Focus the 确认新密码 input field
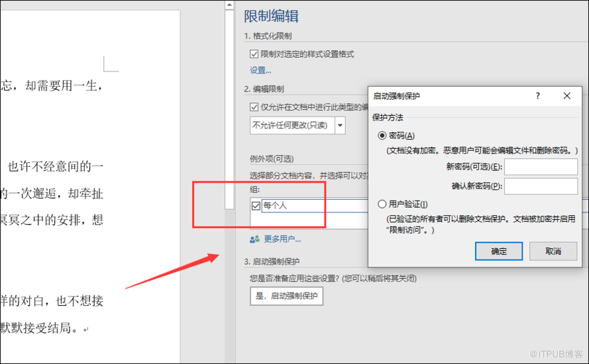The image size is (589, 364). pyautogui.click(x=541, y=186)
